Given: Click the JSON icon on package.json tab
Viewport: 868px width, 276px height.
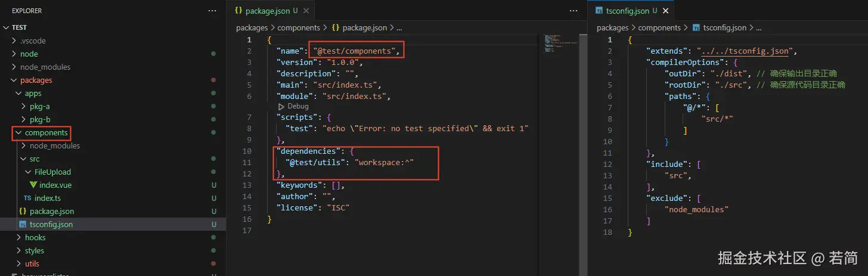Looking at the screenshot, I should coord(238,11).
